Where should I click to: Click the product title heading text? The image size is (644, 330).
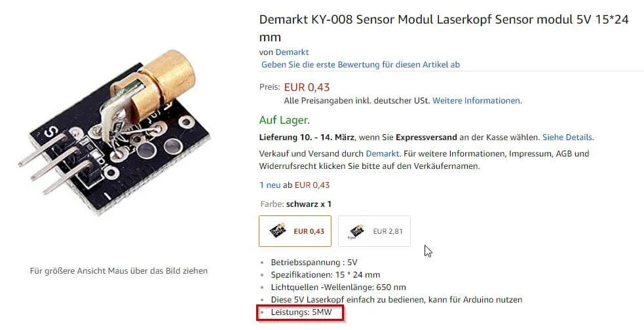tap(444, 20)
